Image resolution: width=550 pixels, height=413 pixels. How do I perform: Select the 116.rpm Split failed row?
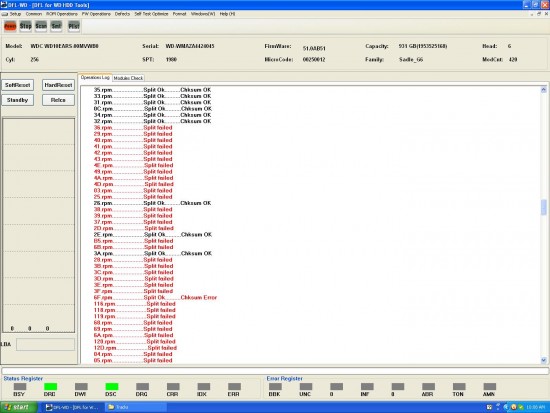(x=135, y=304)
